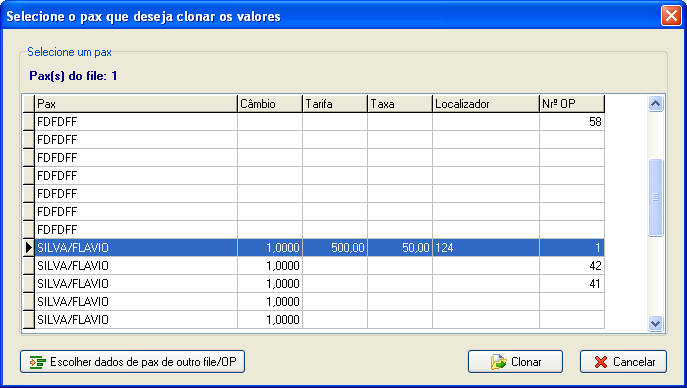687x388 pixels.
Task: Click the Câmbio column header
Action: tap(270, 104)
